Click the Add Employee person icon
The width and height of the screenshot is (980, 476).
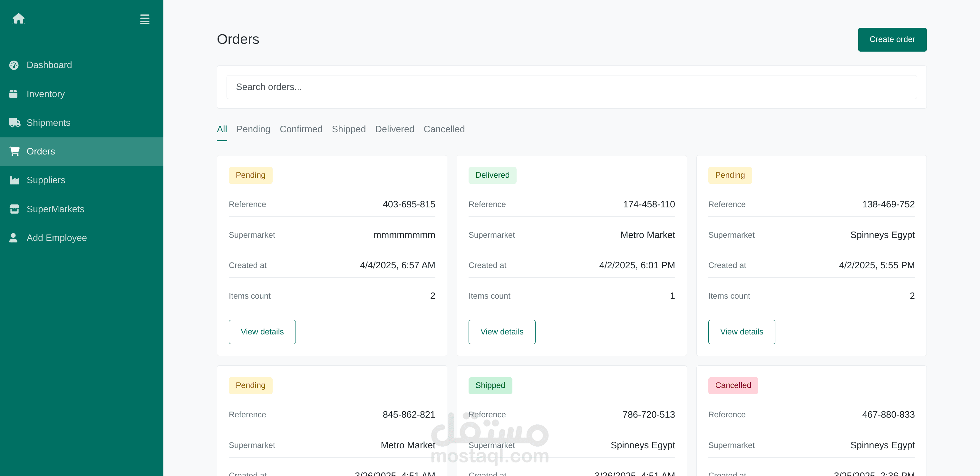pos(13,238)
